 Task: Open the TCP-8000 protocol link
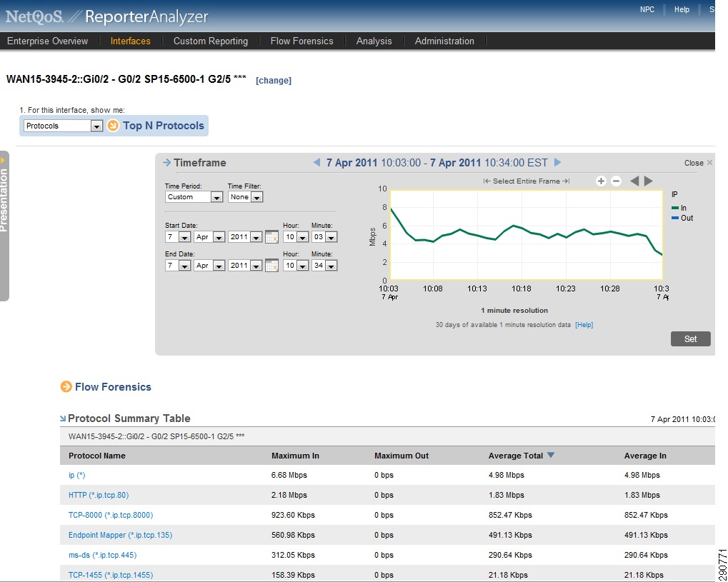tap(111, 515)
